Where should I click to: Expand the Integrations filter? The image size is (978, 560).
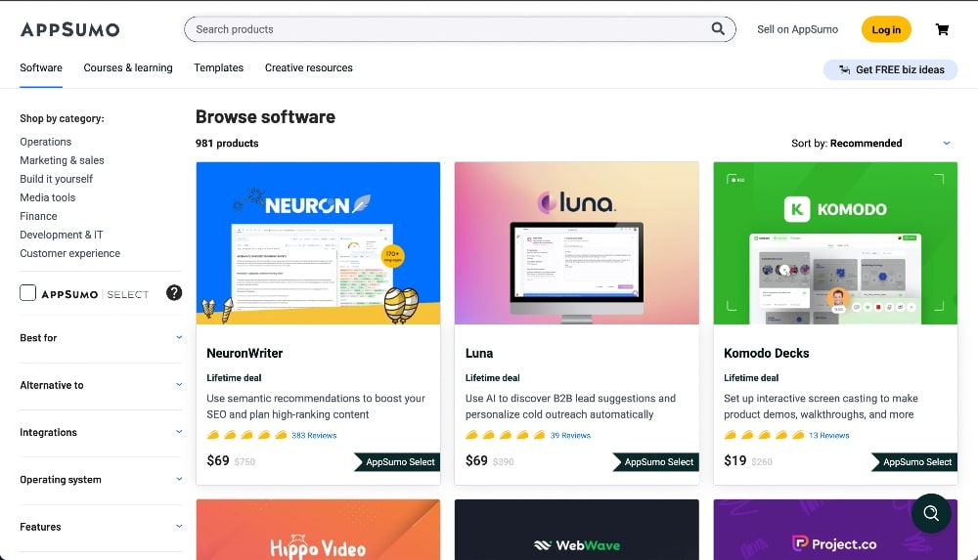(x=101, y=432)
